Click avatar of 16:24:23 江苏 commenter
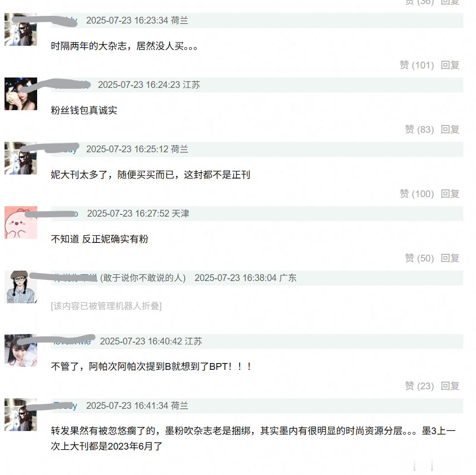The image size is (476, 475). click(21, 94)
